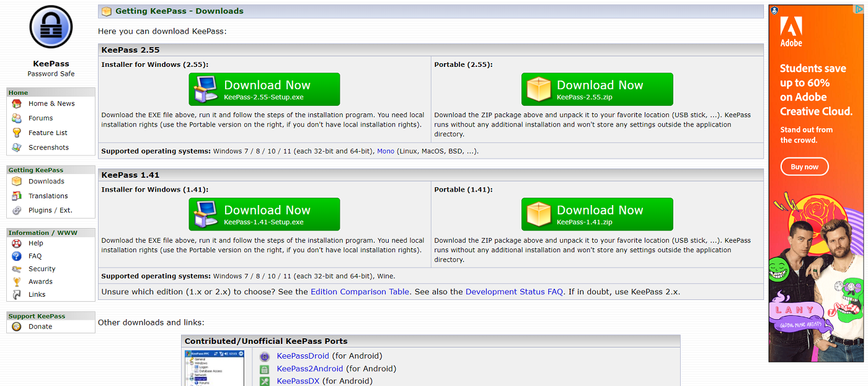Open the Edition Comparison Table link
Image resolution: width=868 pixels, height=386 pixels.
pos(360,291)
